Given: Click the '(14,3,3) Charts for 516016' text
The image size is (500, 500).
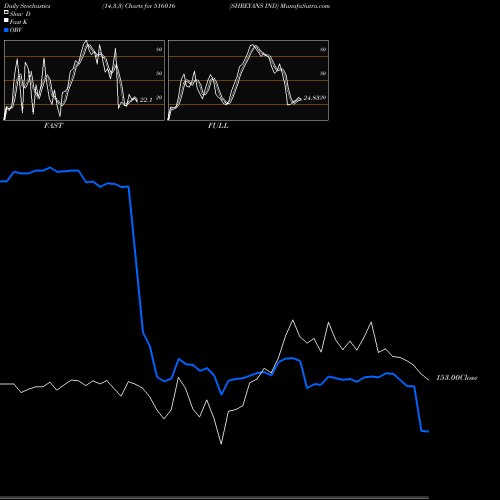Looking at the screenshot, I should 139,6.
